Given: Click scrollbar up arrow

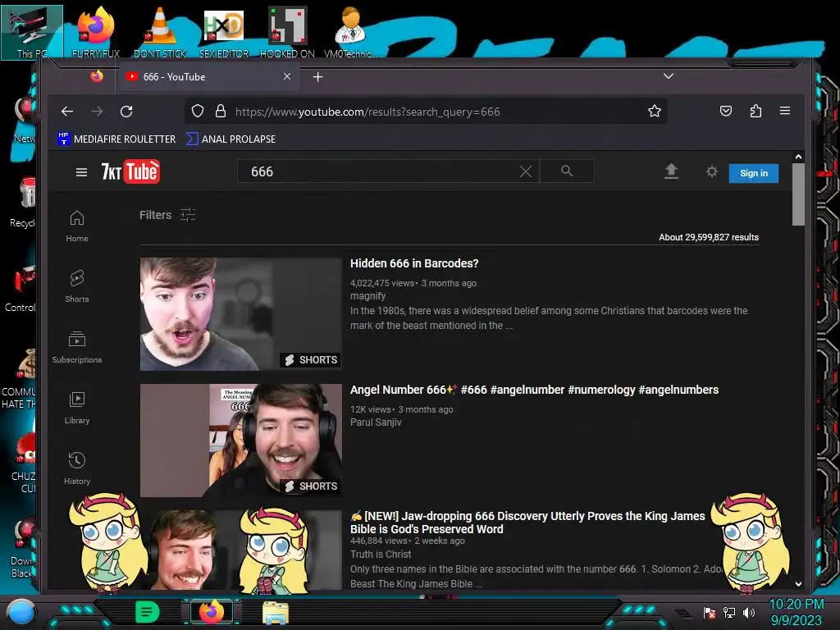Looking at the screenshot, I should pyautogui.click(x=798, y=157).
